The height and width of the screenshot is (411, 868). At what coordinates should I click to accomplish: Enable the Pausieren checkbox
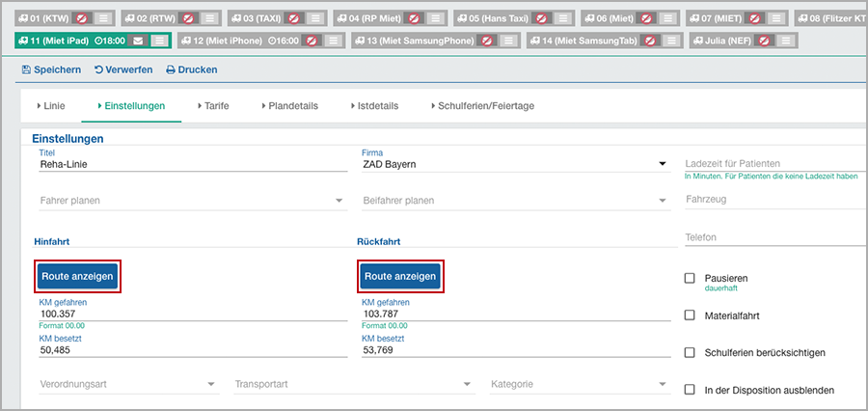pos(690,278)
